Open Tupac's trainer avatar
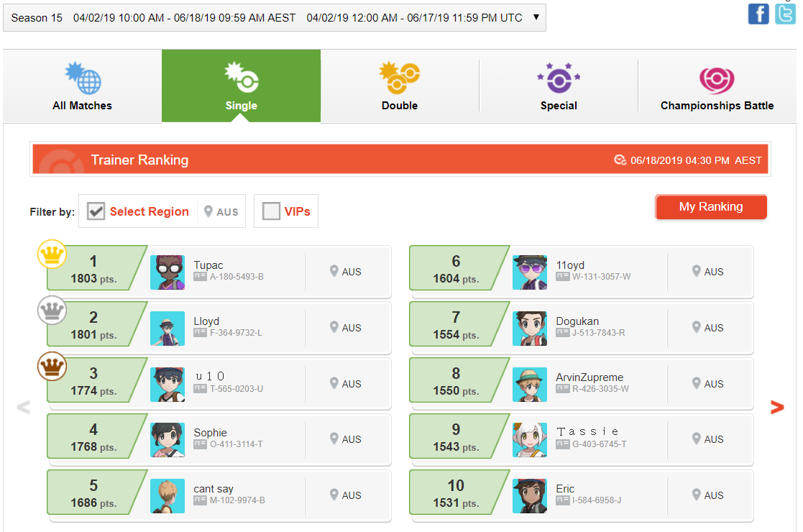 [168, 272]
